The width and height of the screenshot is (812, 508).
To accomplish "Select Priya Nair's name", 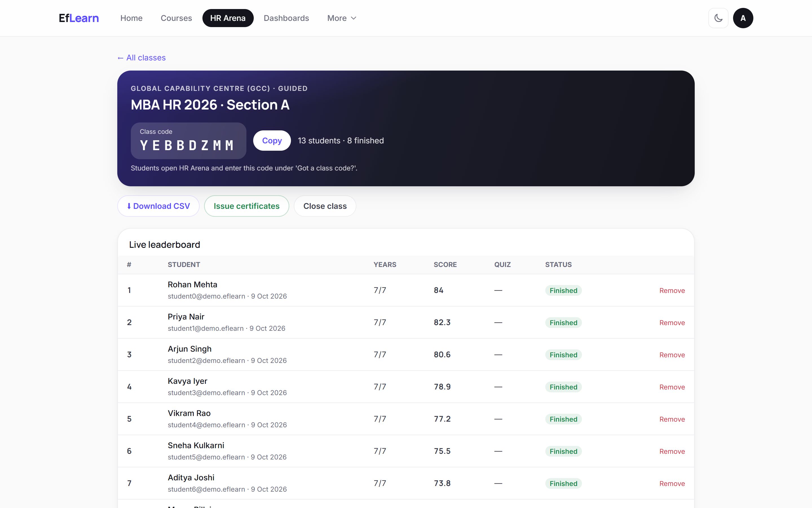I will [x=186, y=316].
